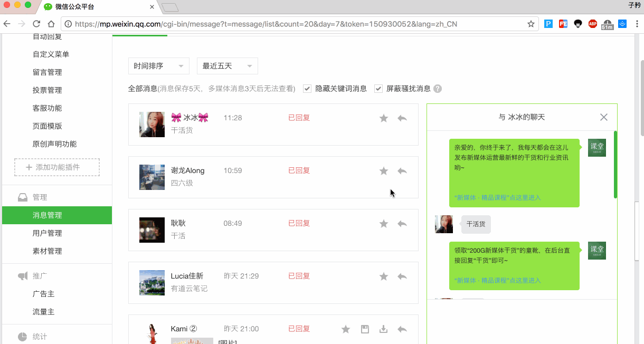Select 素材管理 from the sidebar

(48, 251)
